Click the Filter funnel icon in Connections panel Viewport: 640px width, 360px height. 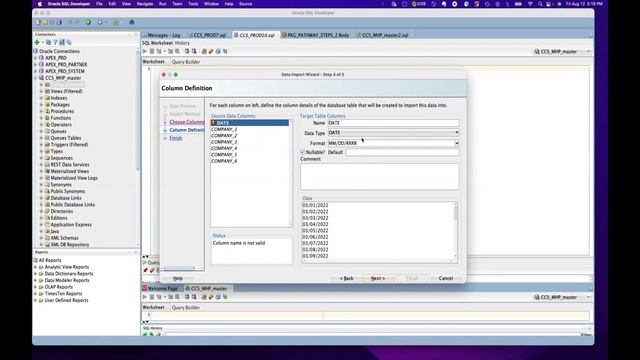point(56,42)
